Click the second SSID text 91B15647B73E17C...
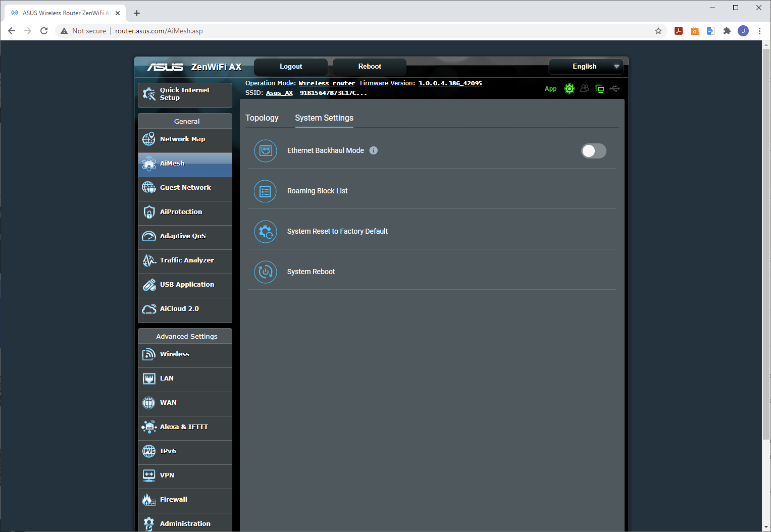771x532 pixels. 333,93
